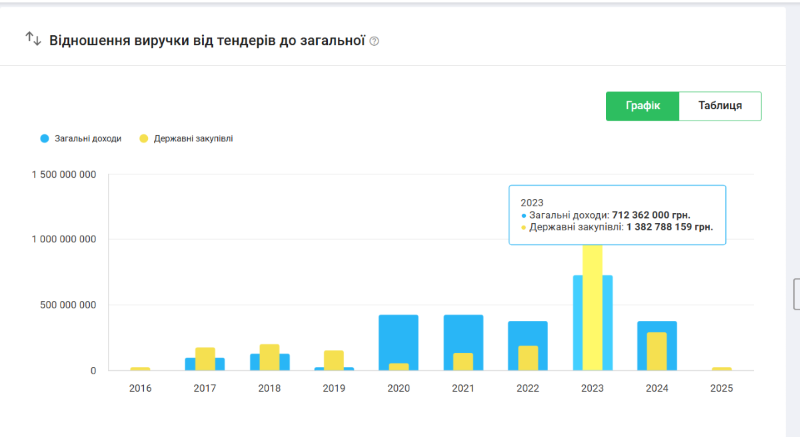Click the handle on the right edge
Image resolution: width=800 pixels, height=437 pixels.
796,294
